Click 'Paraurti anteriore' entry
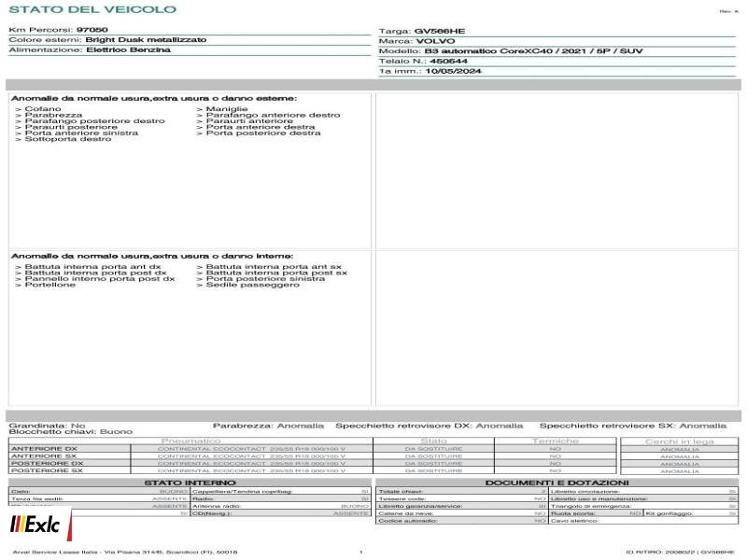 [249, 121]
